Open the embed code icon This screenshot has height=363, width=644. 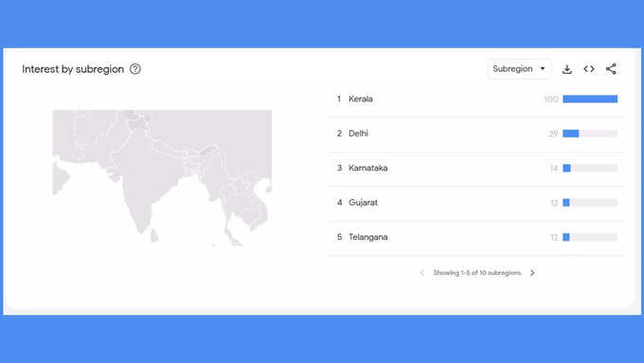tap(589, 69)
